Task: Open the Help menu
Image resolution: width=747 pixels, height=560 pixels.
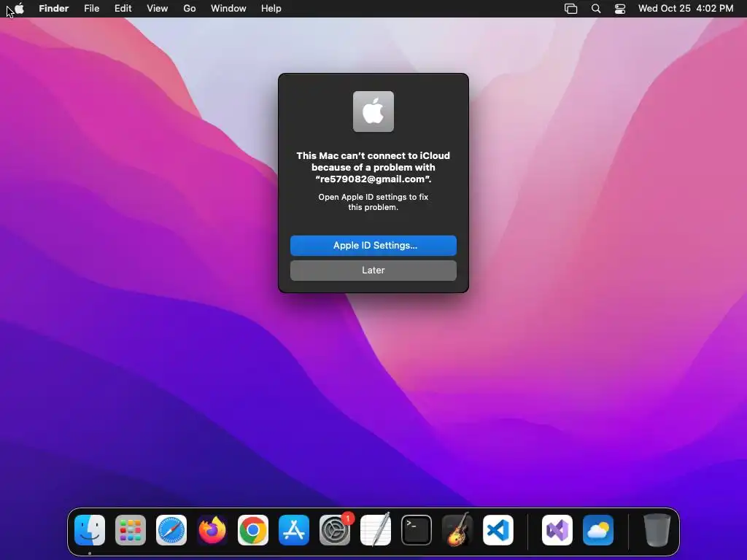Action: [x=271, y=9]
